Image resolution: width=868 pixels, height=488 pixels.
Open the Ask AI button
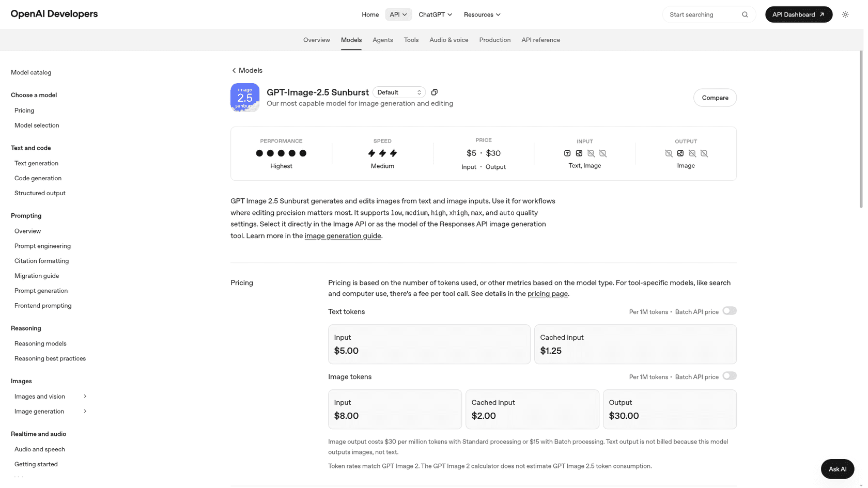(x=838, y=469)
